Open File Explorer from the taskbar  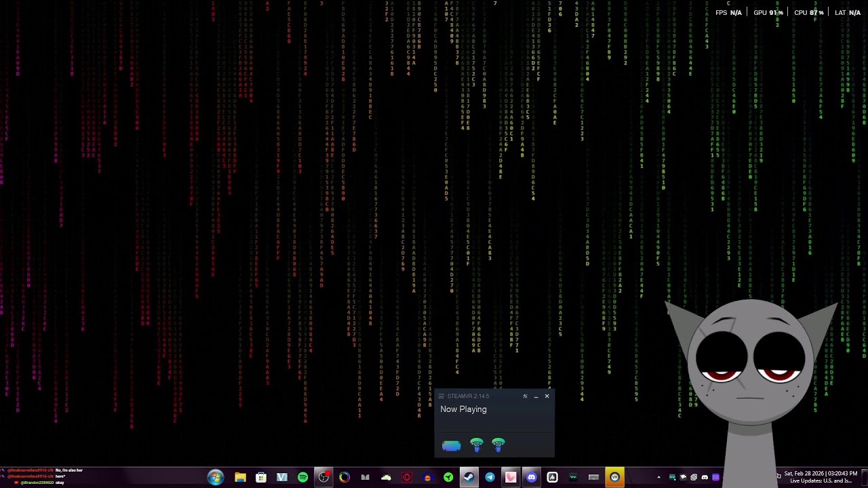point(240,477)
